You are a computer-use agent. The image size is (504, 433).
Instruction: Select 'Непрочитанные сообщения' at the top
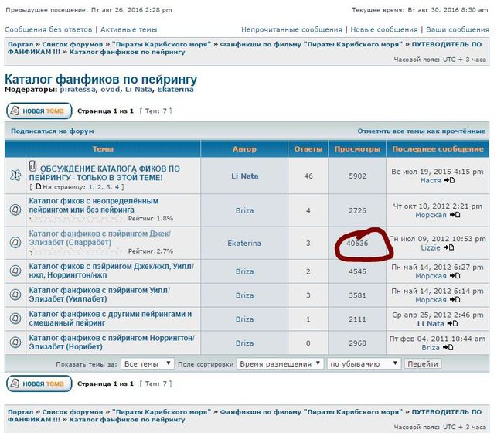(291, 29)
